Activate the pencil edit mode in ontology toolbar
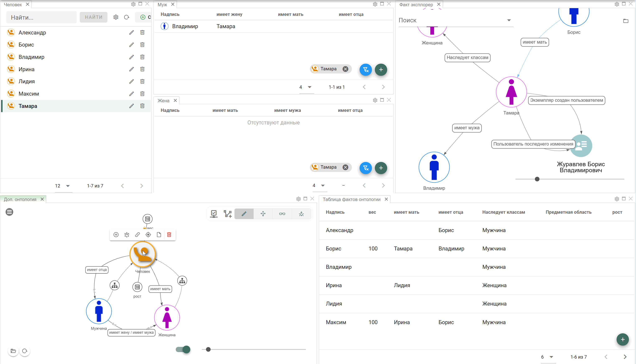Screen dimensions: 636x364 244,214
